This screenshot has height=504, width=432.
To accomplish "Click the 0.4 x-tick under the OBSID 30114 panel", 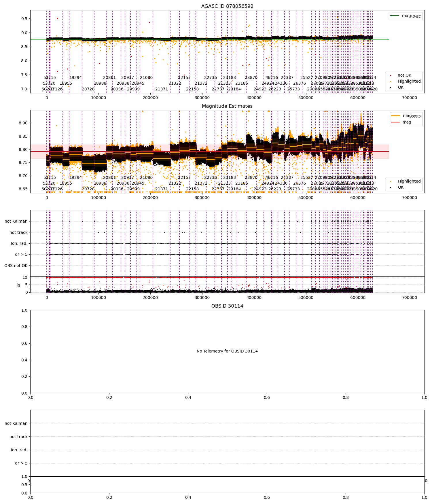I will point(188,398).
